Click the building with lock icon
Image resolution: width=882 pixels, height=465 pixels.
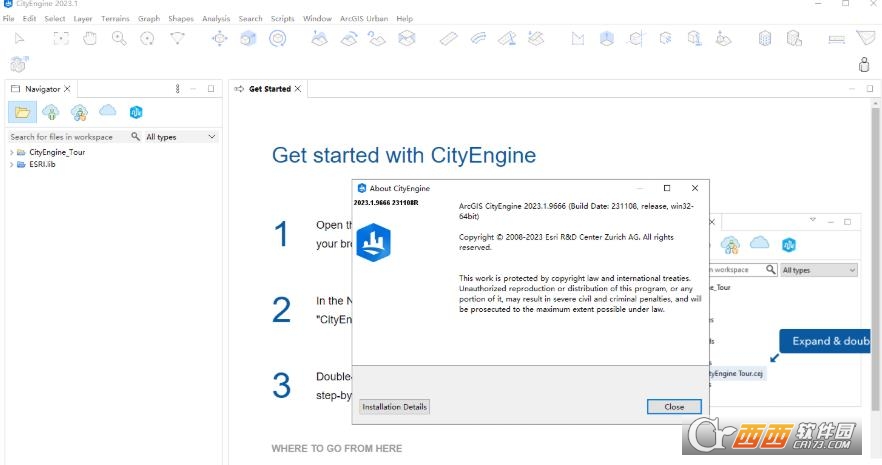[794, 38]
